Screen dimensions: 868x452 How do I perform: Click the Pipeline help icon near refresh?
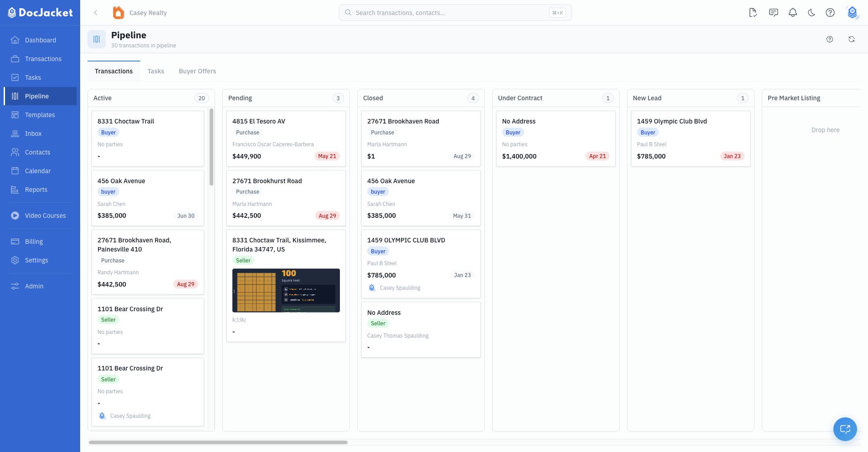830,39
